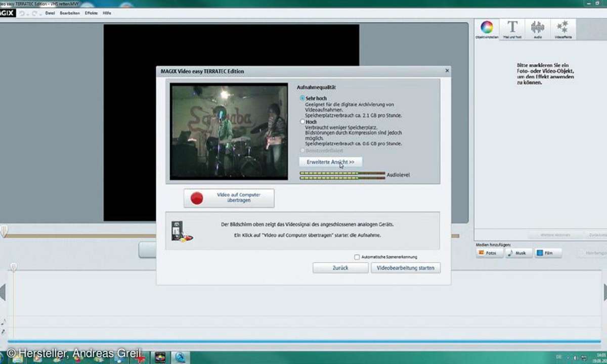This screenshot has width=607, height=364.
Task: Add media with the Film button
Action: [x=548, y=253]
